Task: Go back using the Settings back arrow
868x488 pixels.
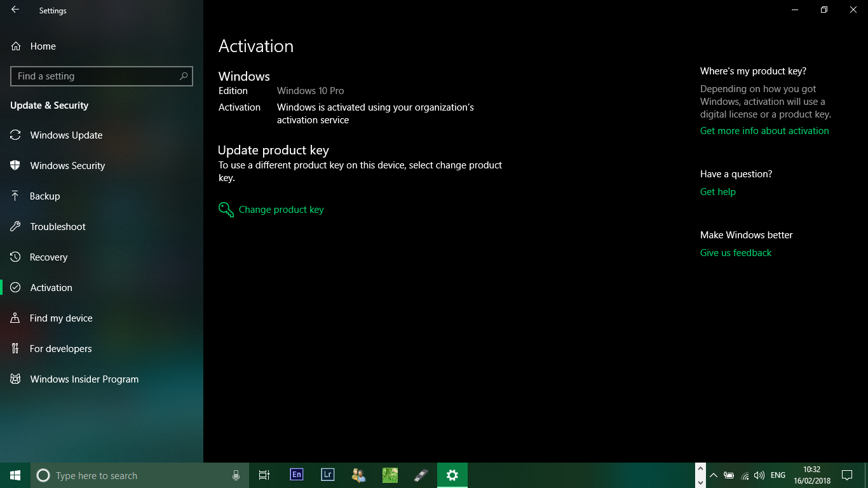Action: pyautogui.click(x=15, y=10)
